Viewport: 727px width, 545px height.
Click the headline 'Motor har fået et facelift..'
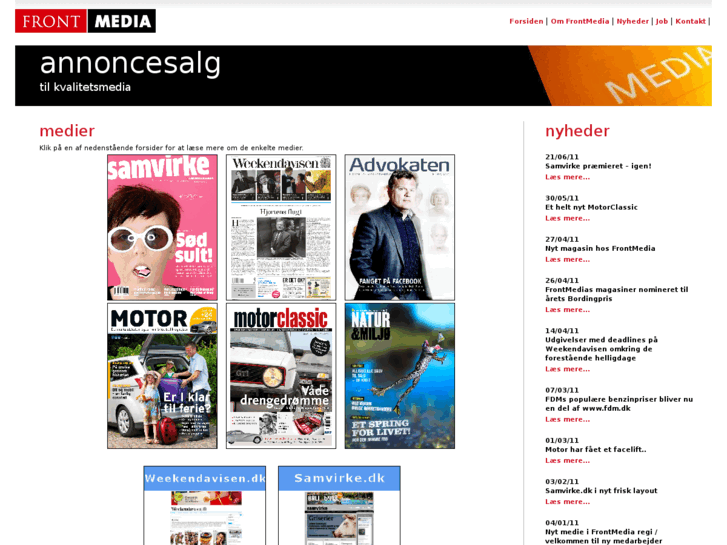tap(595, 449)
